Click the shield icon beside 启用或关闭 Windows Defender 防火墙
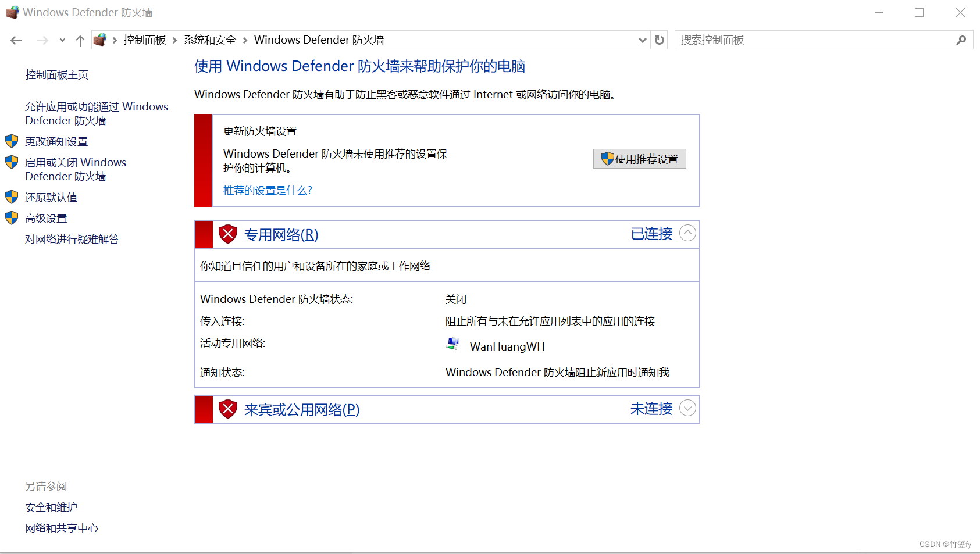This screenshot has width=980, height=554. [x=12, y=162]
